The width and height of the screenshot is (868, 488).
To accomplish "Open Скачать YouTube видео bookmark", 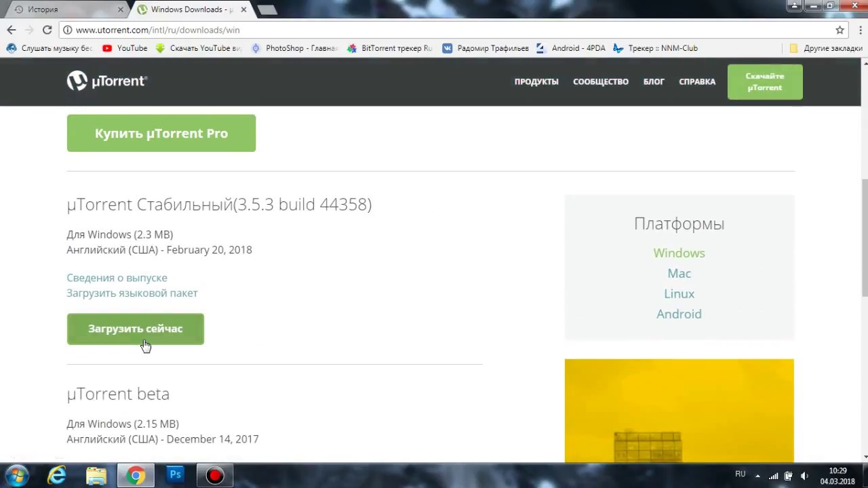I will [x=198, y=48].
